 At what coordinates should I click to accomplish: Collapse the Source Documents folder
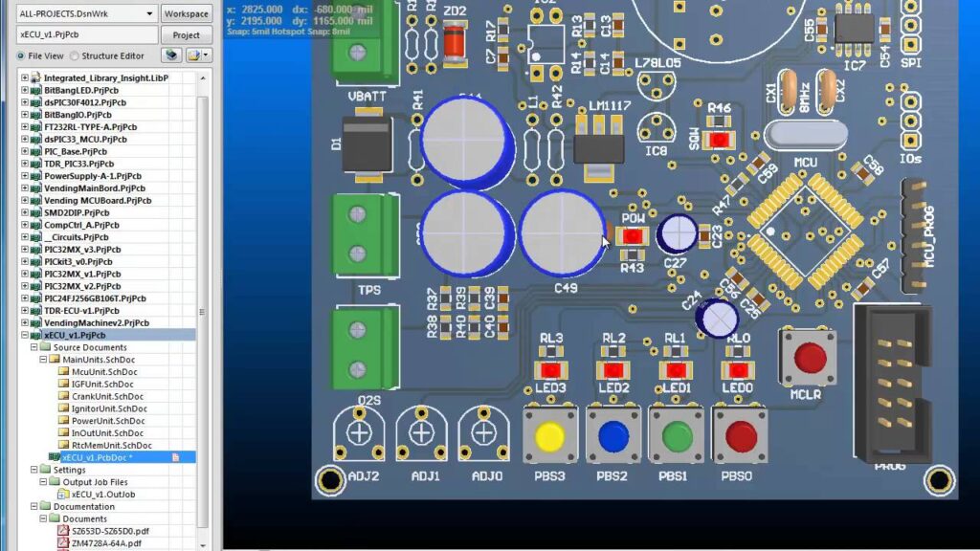34,347
